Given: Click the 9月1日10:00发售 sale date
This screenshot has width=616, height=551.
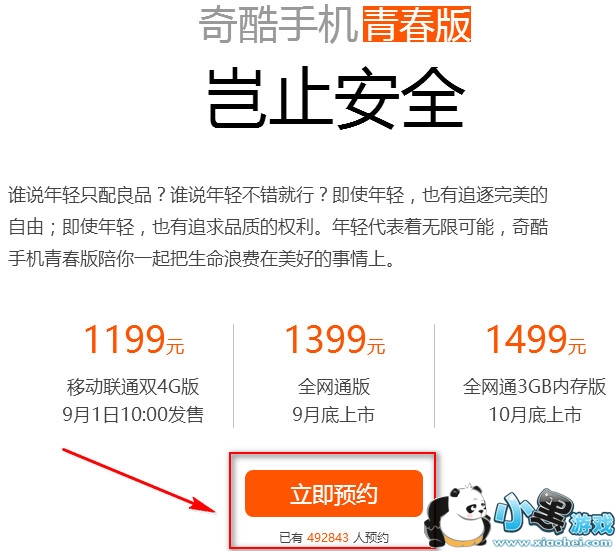Looking at the screenshot, I should tap(133, 415).
